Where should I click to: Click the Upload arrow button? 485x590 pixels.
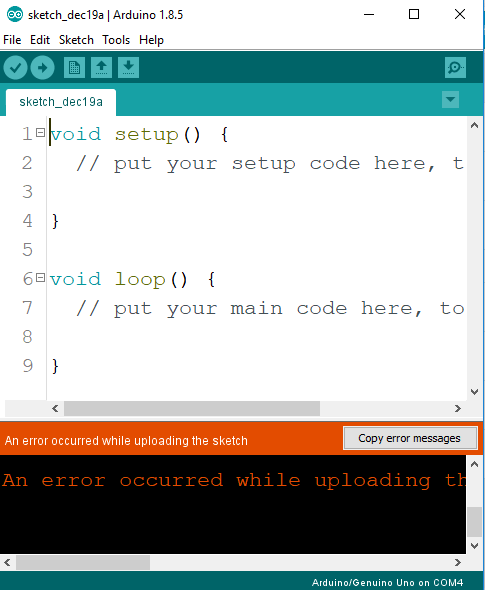[43, 68]
